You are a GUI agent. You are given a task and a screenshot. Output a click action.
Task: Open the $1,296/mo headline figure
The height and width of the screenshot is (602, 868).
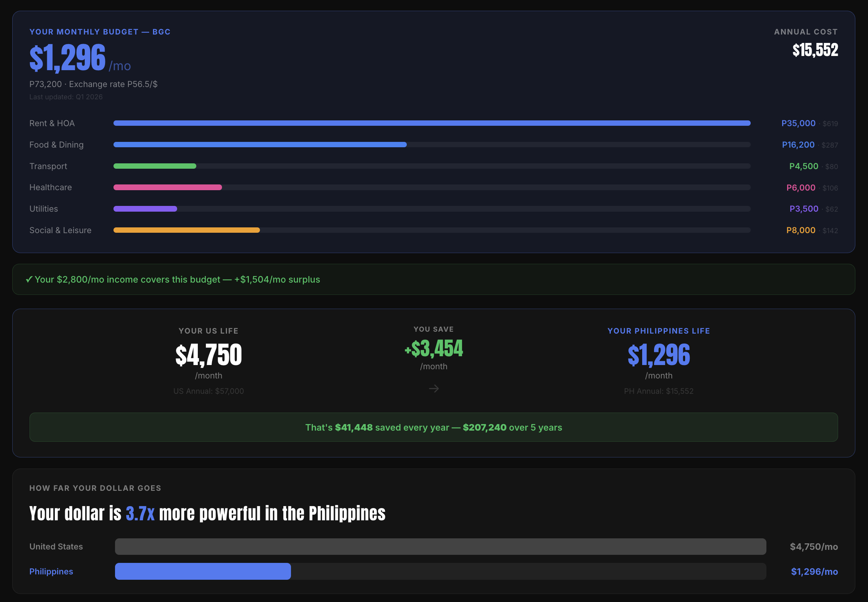coord(67,58)
